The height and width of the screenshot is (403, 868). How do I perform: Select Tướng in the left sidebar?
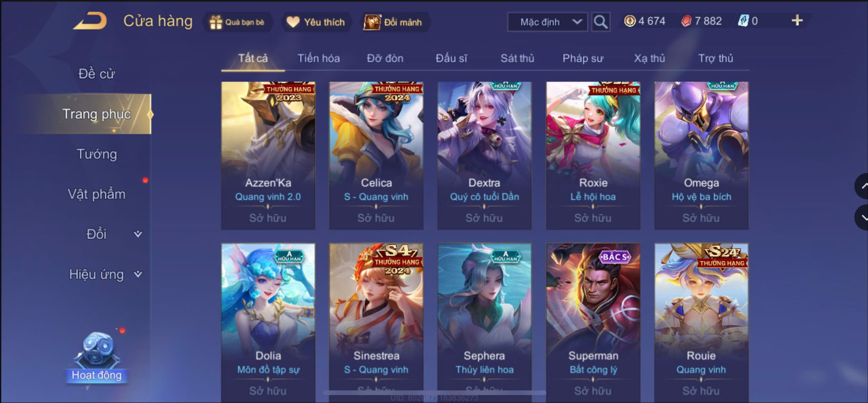(x=96, y=154)
